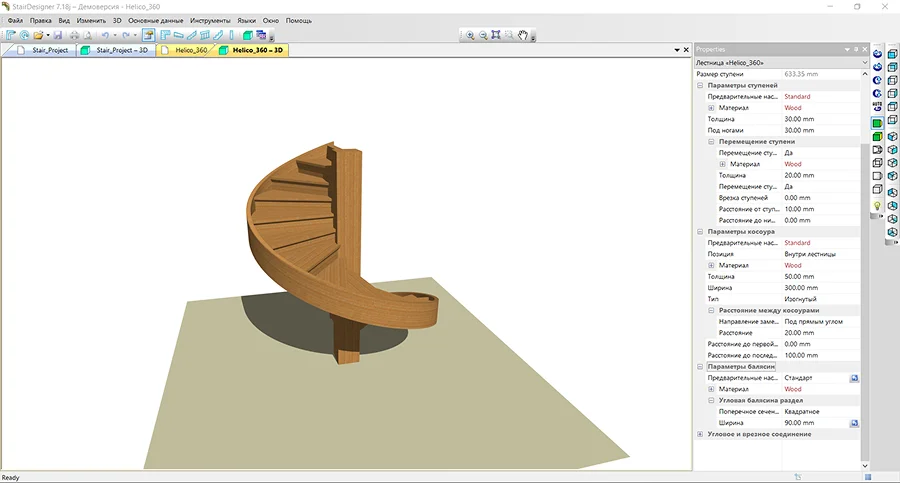The image size is (900, 483).
Task: Click the zoom in magnifier icon
Action: [x=470, y=36]
